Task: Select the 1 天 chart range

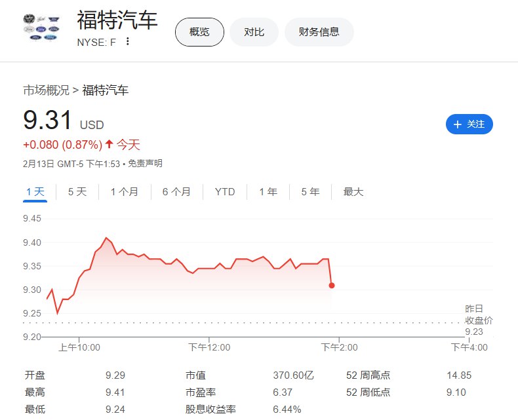Action: coord(35,192)
